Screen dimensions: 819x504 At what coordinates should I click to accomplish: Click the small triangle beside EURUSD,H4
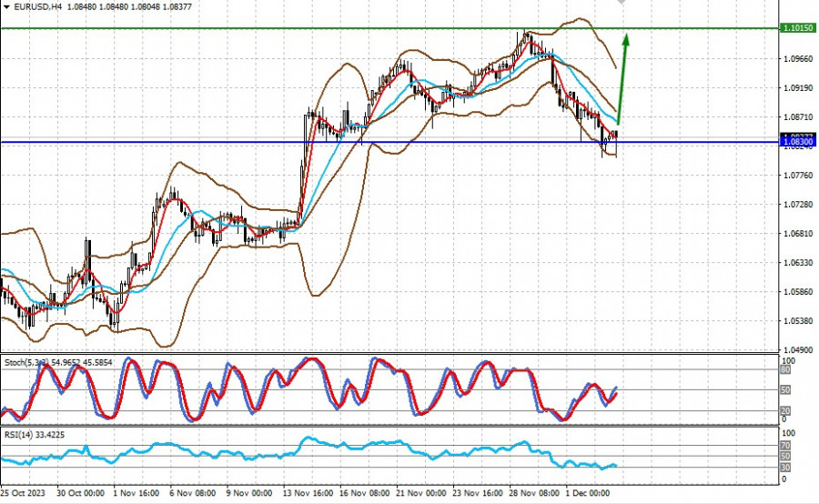pos(6,6)
